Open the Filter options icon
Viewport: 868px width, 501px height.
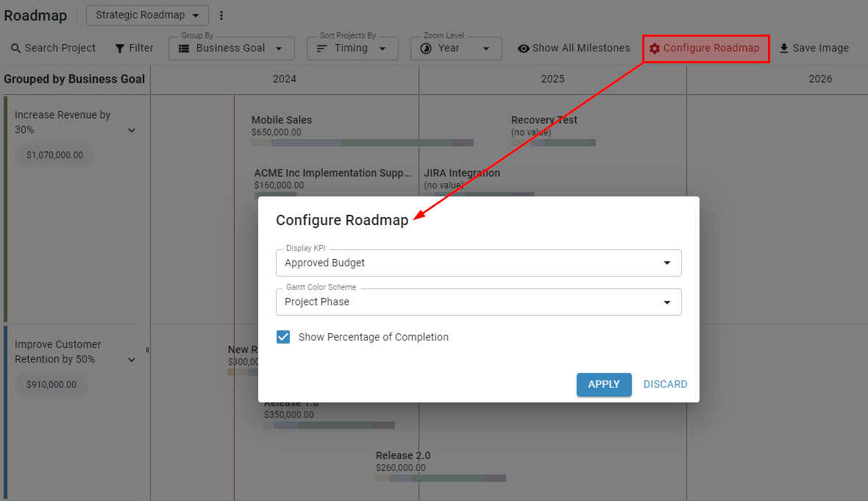(x=118, y=48)
